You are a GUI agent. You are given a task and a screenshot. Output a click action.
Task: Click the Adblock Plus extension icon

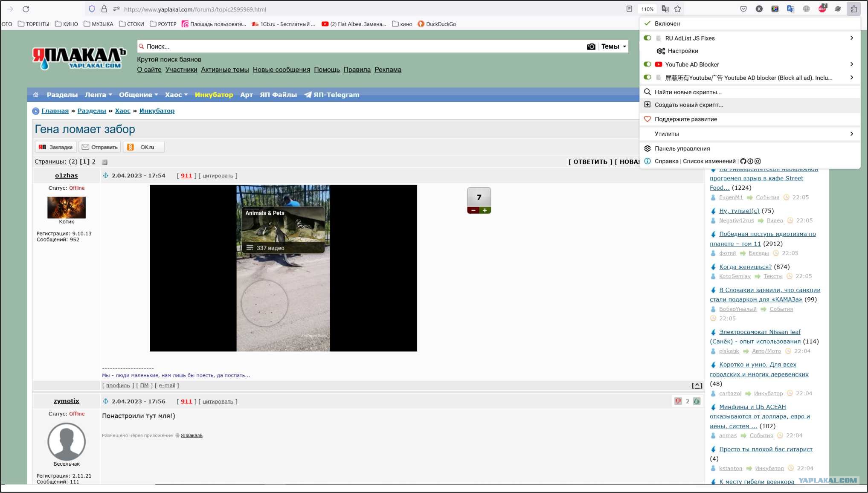coord(822,9)
